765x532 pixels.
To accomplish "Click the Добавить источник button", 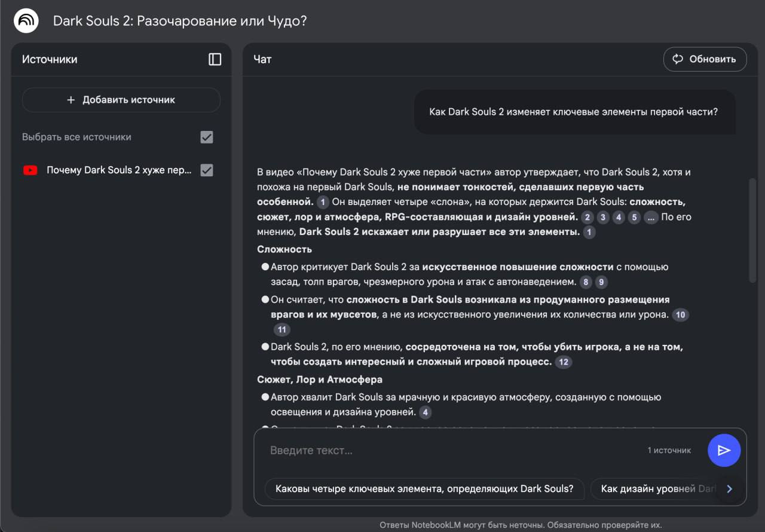I will coord(121,100).
